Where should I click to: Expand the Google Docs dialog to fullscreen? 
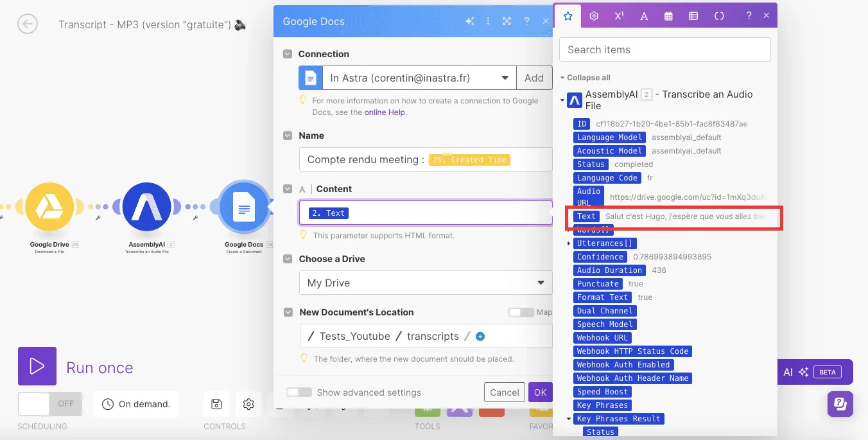coord(507,21)
